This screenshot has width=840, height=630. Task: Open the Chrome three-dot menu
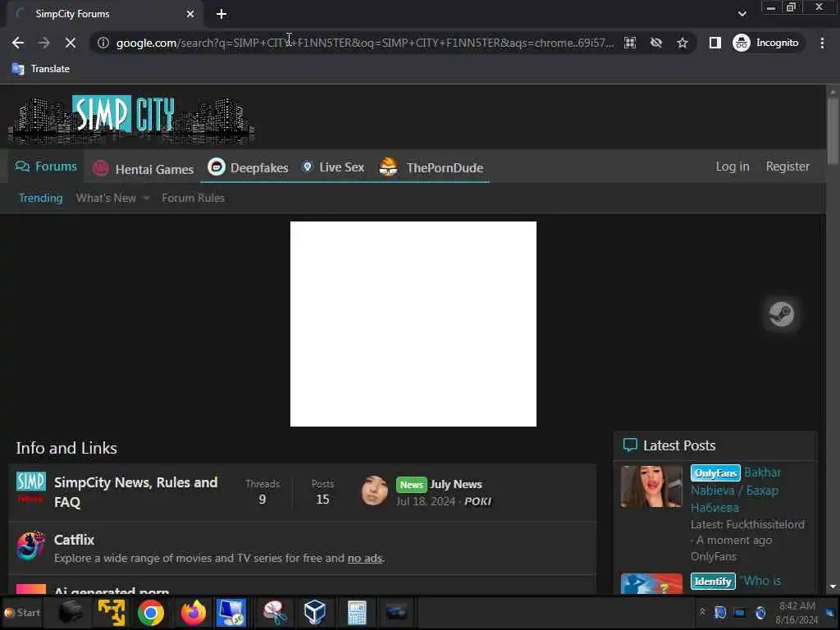(x=822, y=43)
